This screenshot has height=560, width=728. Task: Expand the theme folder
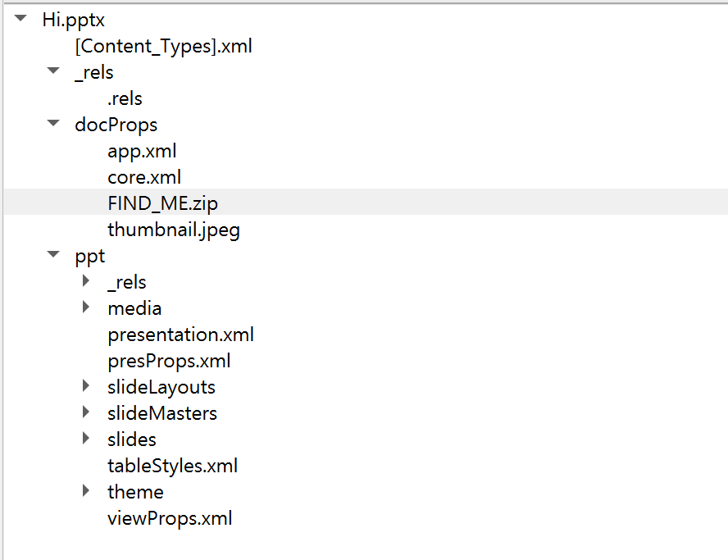click(x=86, y=491)
